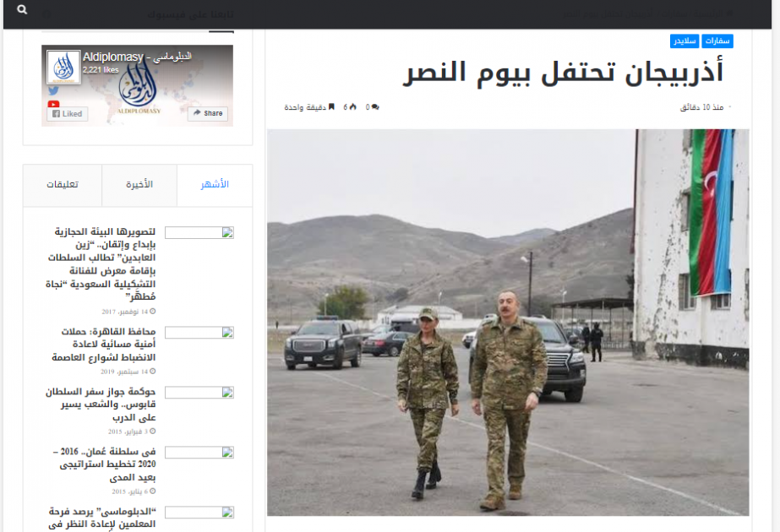Click thumbnail beside فرحة المعلمين article
The width and height of the screenshot is (780, 532).
tap(199, 513)
